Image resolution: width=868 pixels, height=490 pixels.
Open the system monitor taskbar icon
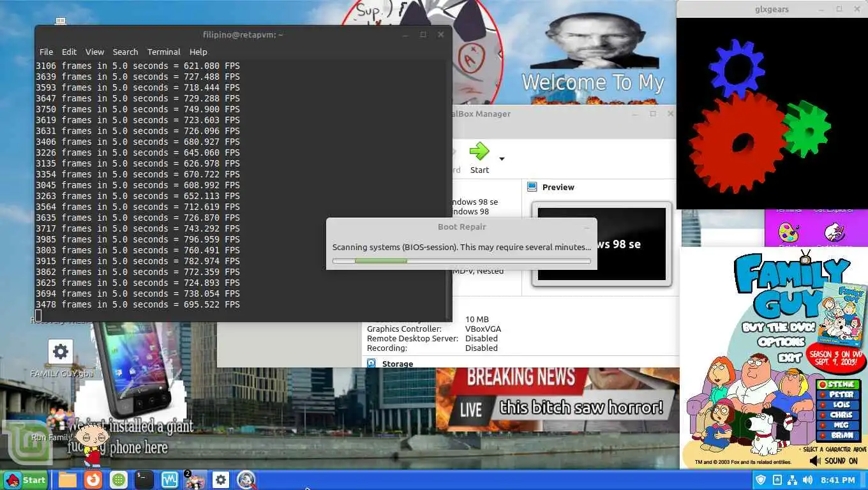170,480
